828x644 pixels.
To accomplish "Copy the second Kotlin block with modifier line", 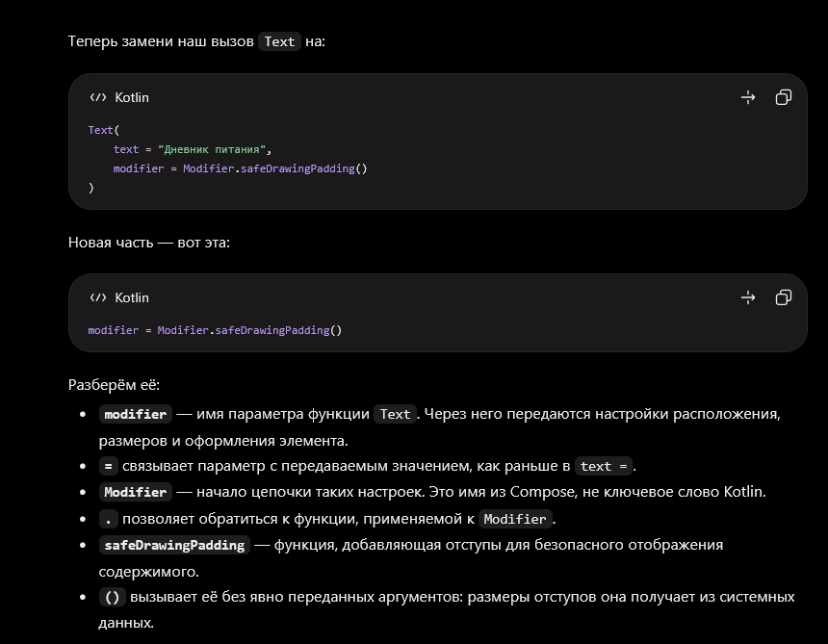I will click(x=783, y=297).
